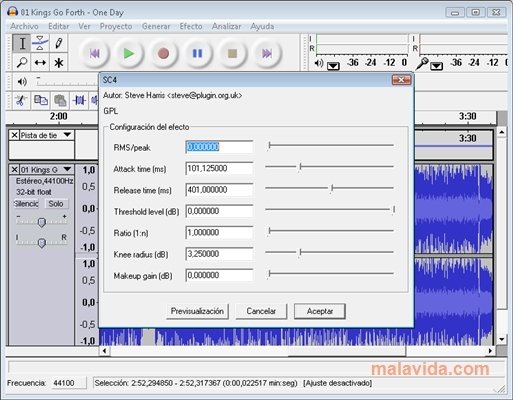Click the Trim outside selection icon

(79, 100)
